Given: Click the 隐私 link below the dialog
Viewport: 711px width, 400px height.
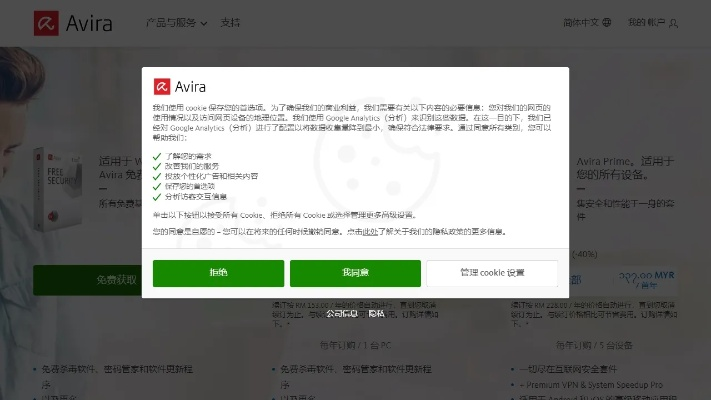Looking at the screenshot, I should click(376, 313).
